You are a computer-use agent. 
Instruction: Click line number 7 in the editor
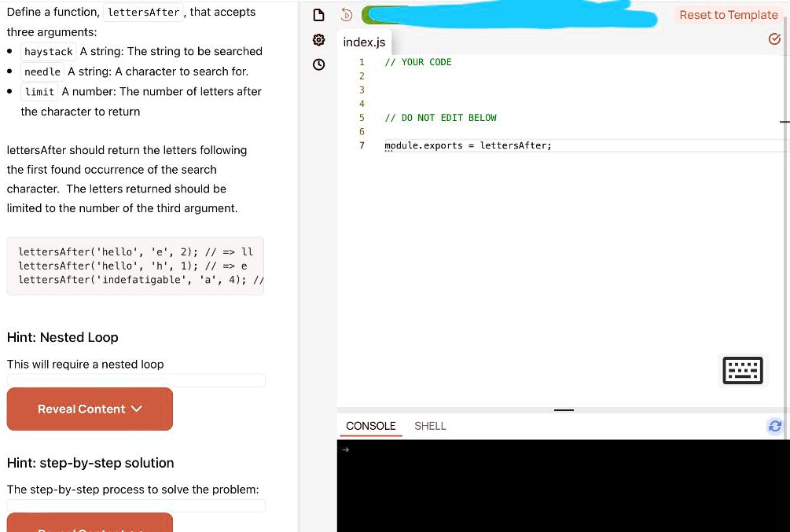pos(362,145)
